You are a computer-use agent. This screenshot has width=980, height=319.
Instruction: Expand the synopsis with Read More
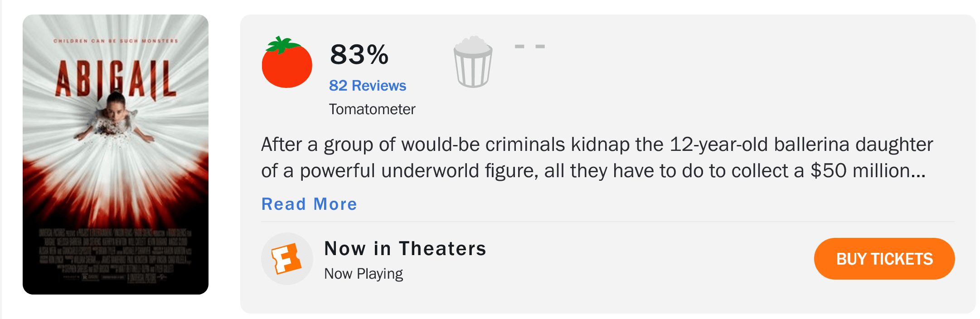pyautogui.click(x=310, y=204)
